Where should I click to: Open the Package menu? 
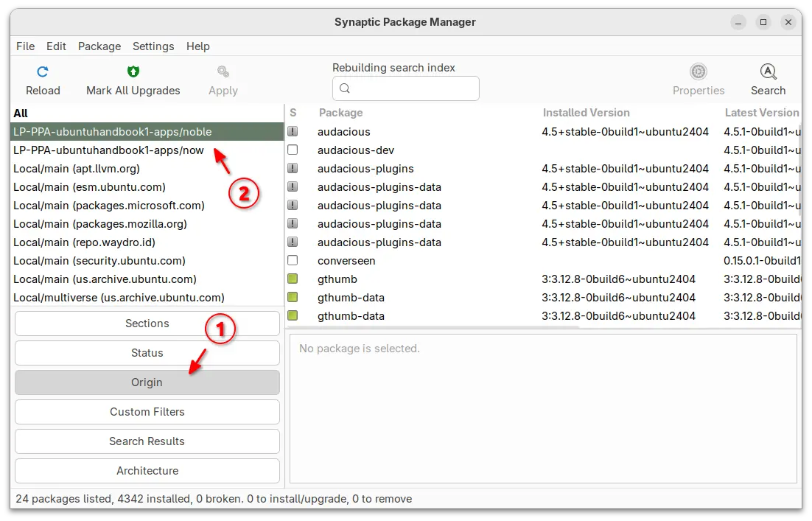coord(99,46)
